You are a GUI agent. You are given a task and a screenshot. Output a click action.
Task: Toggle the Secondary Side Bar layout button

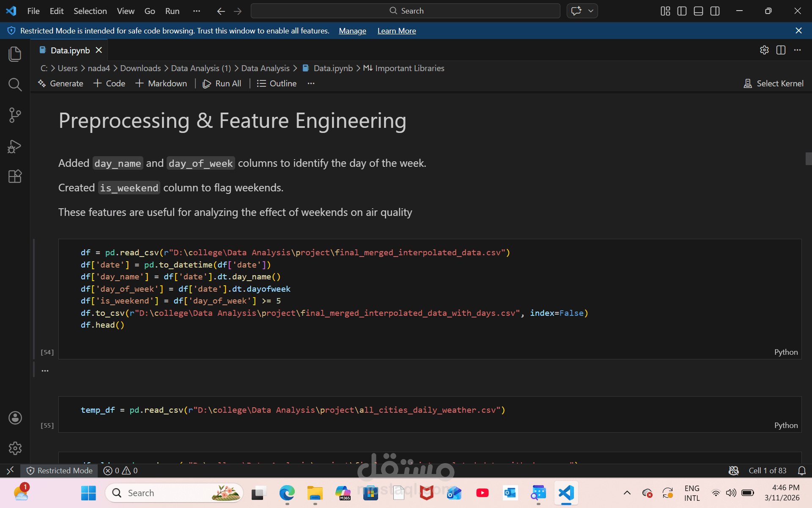[715, 11]
